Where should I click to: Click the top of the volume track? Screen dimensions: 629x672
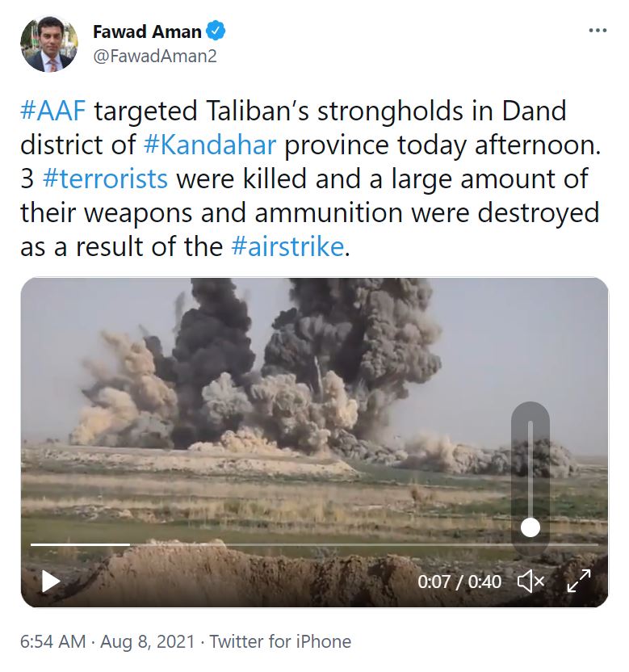tap(530, 422)
